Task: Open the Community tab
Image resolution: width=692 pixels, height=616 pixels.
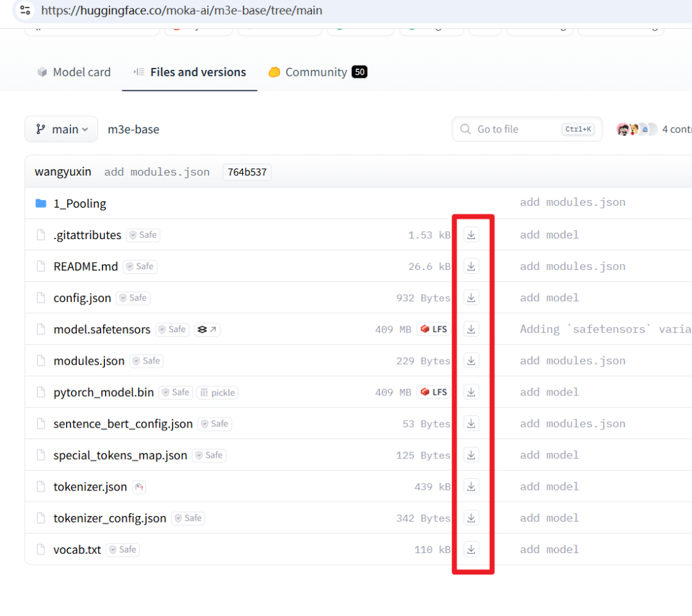Action: coord(317,72)
